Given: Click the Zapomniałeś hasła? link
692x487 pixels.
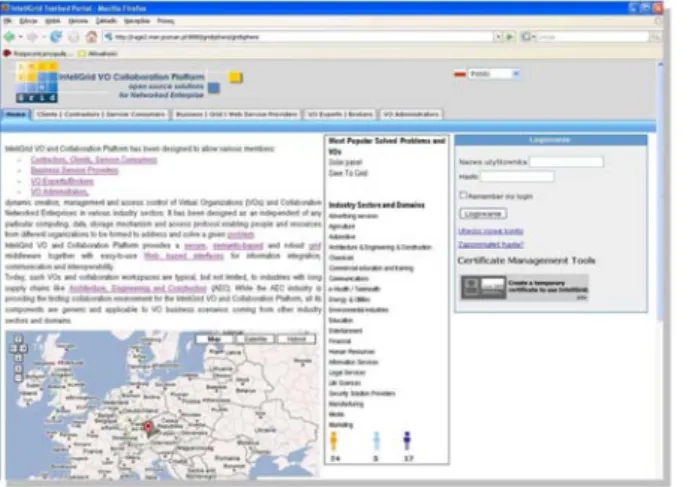Looking at the screenshot, I should point(490,244).
